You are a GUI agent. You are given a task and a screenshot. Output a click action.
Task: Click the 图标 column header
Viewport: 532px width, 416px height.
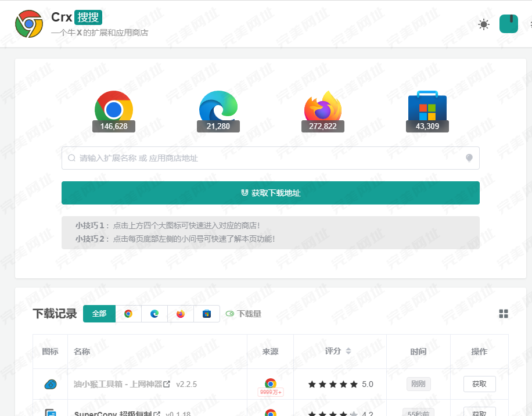tap(50, 352)
